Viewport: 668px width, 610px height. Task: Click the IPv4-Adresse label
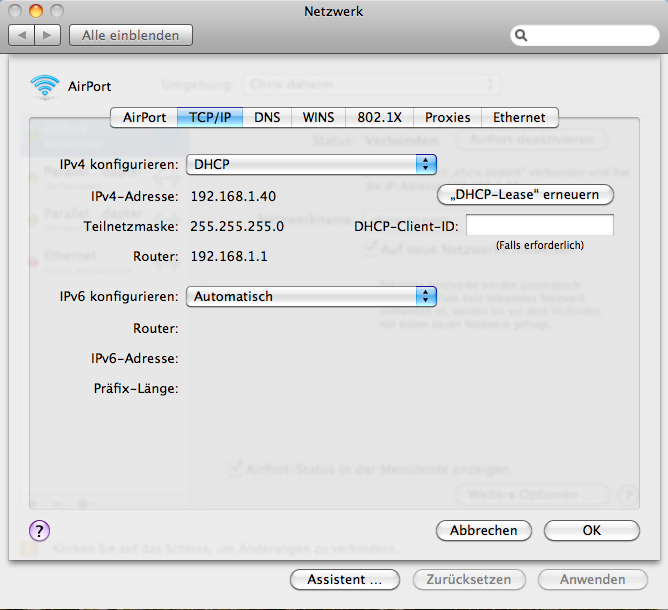point(135,196)
